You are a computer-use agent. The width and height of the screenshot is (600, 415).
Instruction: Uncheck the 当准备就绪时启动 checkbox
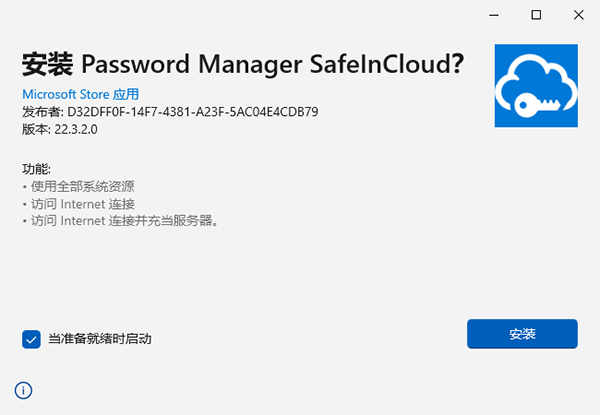[31, 339]
